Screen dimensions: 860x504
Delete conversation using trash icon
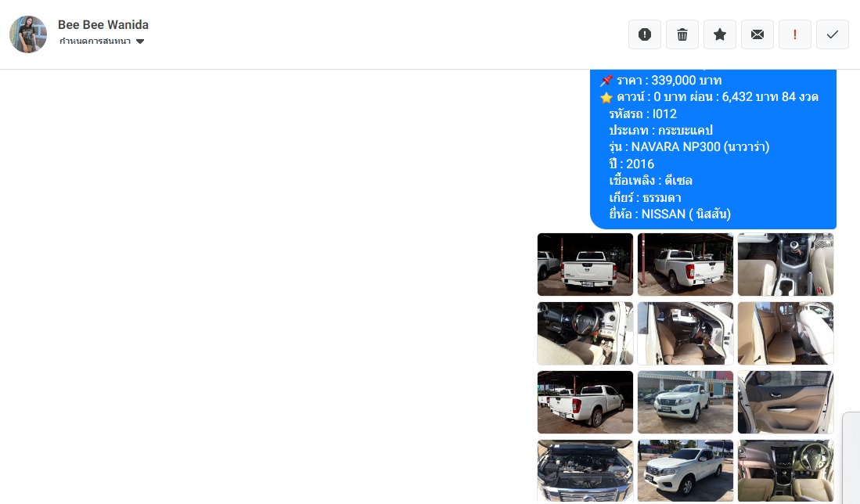[682, 34]
